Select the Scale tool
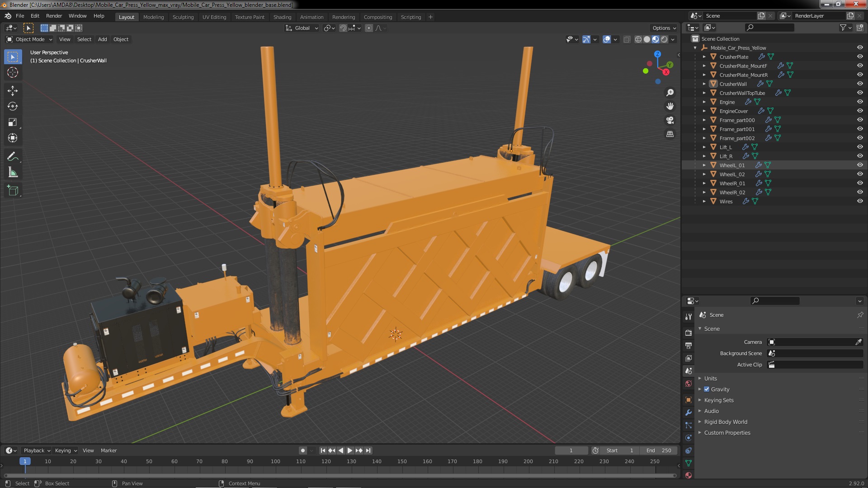Screen dimensions: 868x488 [13, 122]
